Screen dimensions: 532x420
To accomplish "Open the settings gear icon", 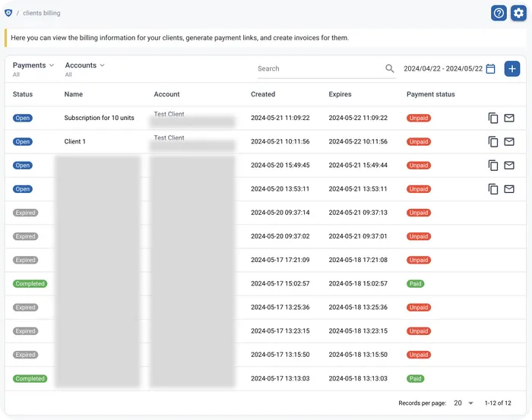I will click(518, 13).
